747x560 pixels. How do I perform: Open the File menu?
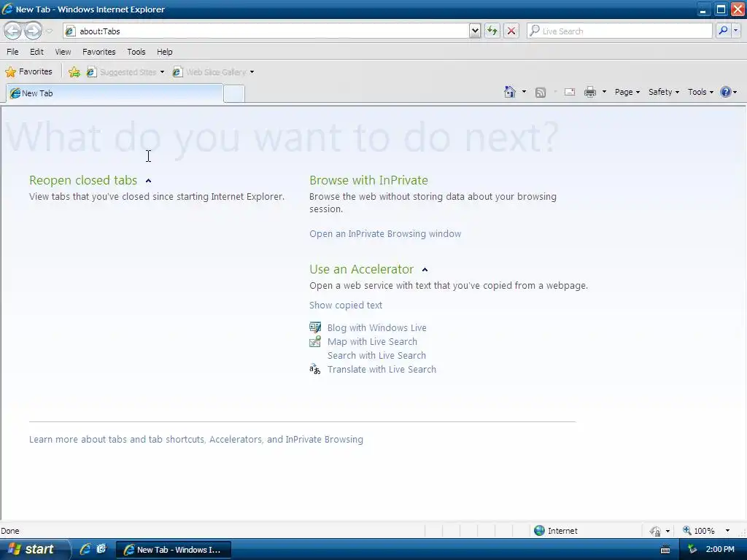click(x=13, y=52)
